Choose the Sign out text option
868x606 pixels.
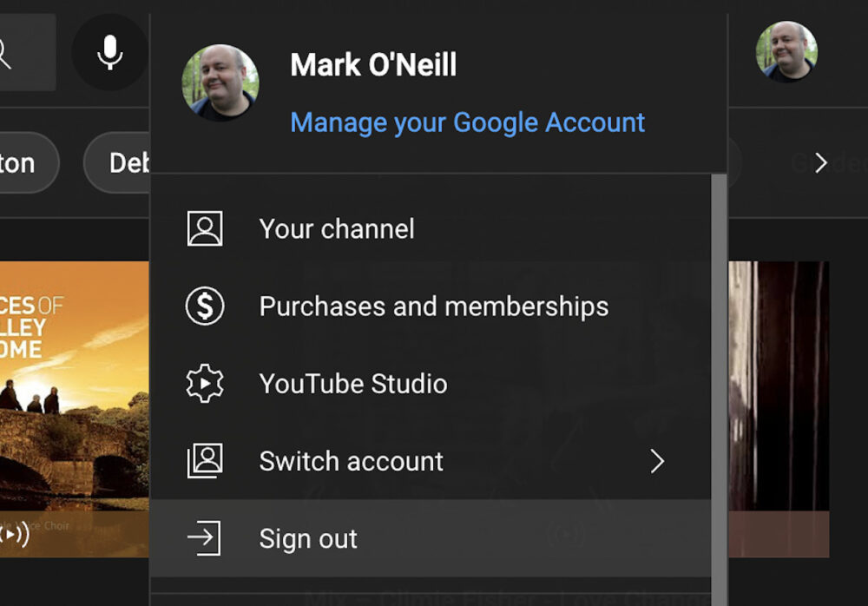tap(308, 538)
